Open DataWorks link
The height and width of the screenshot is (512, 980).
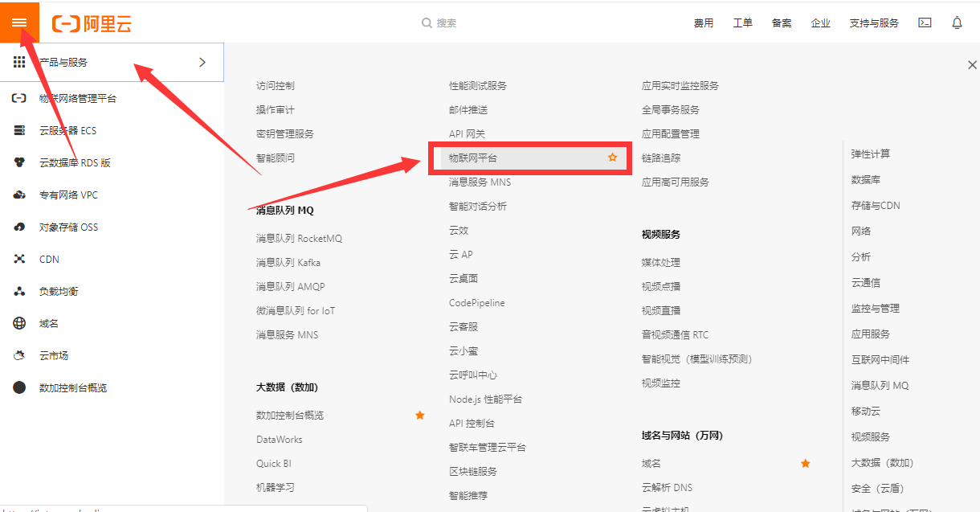tap(280, 439)
